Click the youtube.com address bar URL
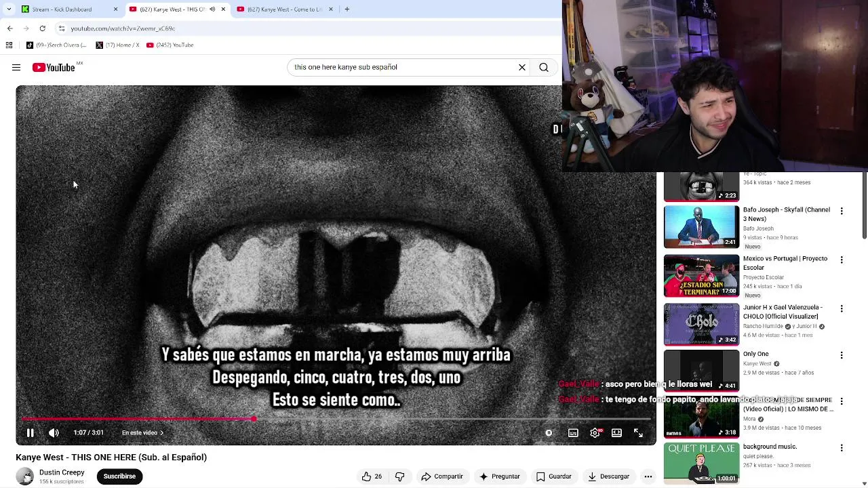The width and height of the screenshot is (868, 488). tap(123, 28)
